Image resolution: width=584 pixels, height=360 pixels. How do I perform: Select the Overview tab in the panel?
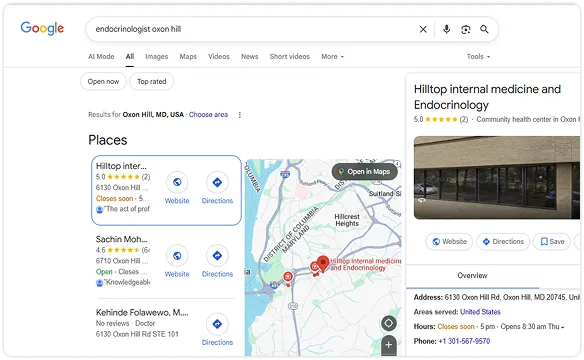tap(472, 275)
